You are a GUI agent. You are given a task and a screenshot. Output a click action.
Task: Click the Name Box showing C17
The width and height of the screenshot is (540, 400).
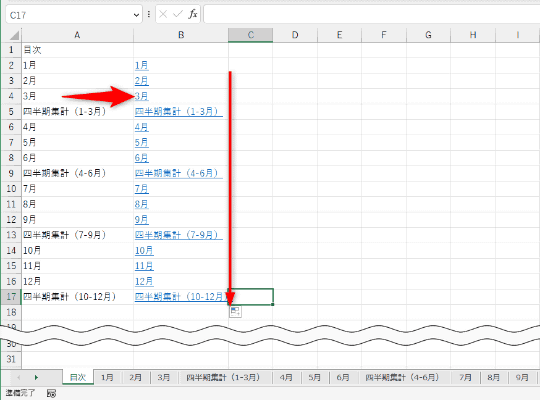pos(69,15)
